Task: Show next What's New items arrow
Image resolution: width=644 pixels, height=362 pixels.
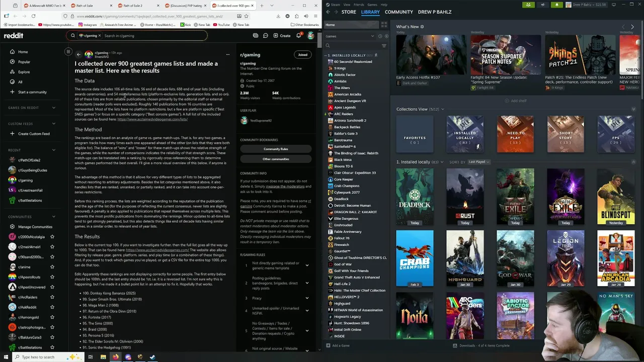Action: click(x=632, y=27)
